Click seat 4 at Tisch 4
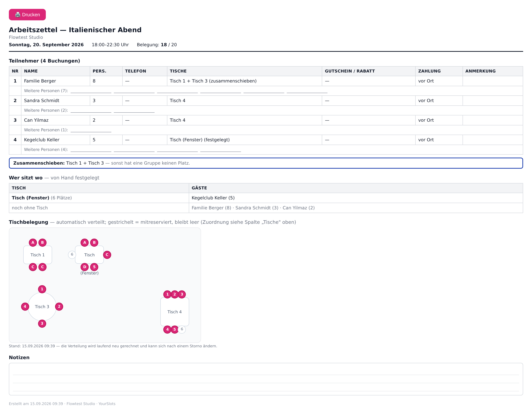The height and width of the screenshot is (415, 532). [167, 329]
